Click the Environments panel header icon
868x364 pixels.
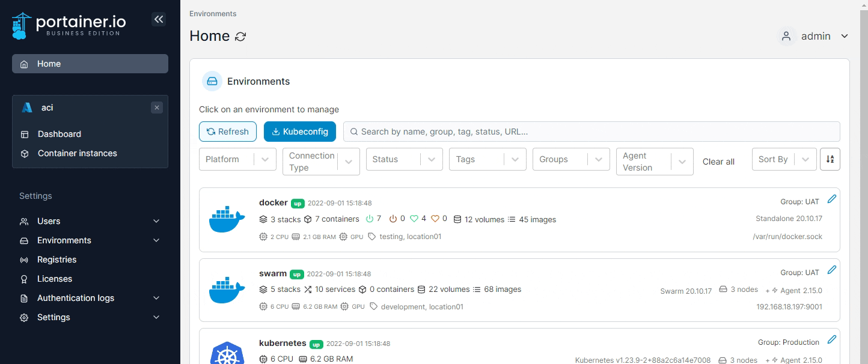tap(212, 81)
